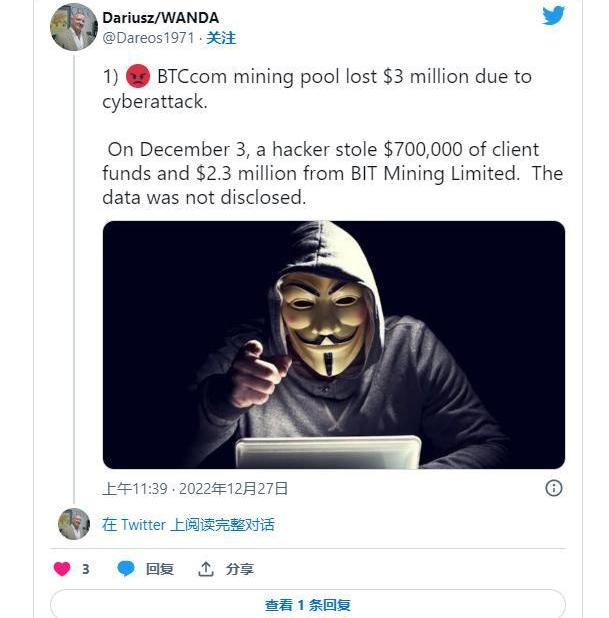This screenshot has height=618, width=609.
Task: Click the 回复 text label
Action: pos(160,569)
